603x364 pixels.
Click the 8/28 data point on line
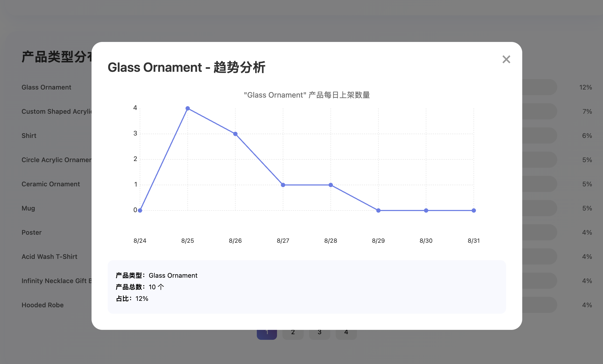click(x=331, y=185)
